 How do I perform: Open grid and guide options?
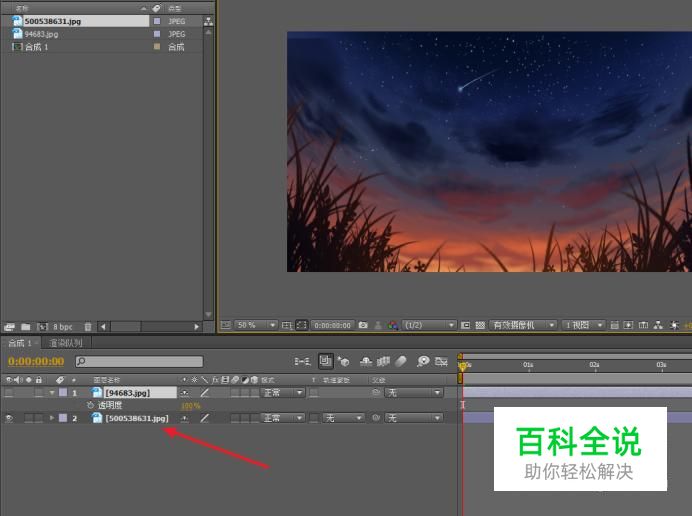[x=287, y=325]
